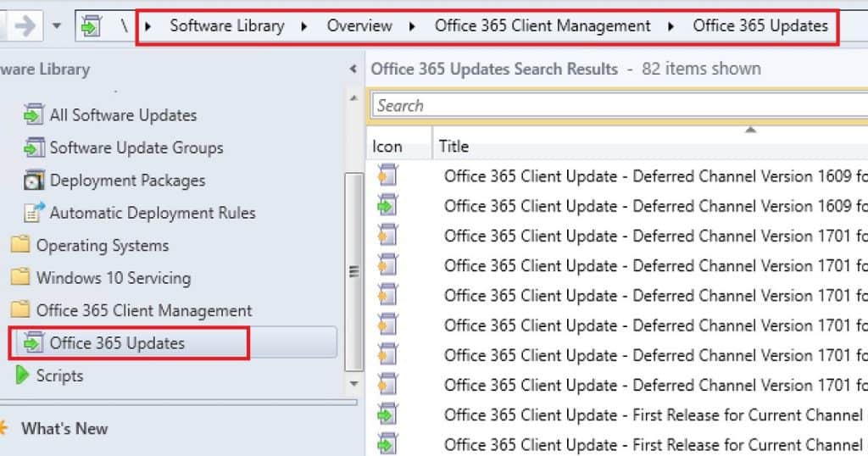Image resolution: width=868 pixels, height=456 pixels.
Task: Collapse the navigation pane with arrow
Action: coord(353,70)
